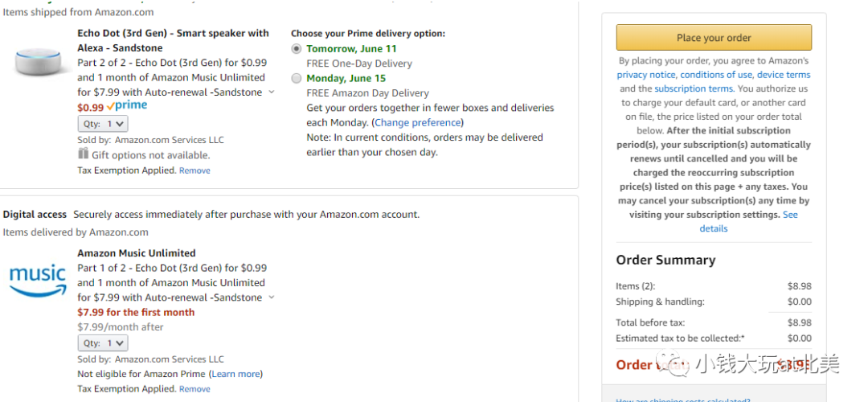868x402 pixels.
Task: Click the Change preference link
Action: 417,122
